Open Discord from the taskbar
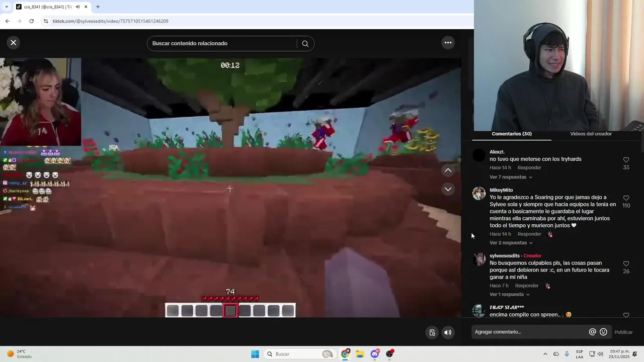This screenshot has height=362, width=644. (375, 354)
